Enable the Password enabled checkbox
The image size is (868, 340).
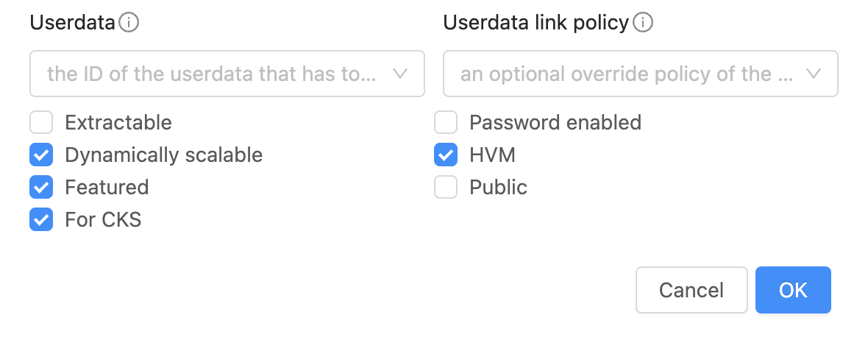(x=446, y=122)
